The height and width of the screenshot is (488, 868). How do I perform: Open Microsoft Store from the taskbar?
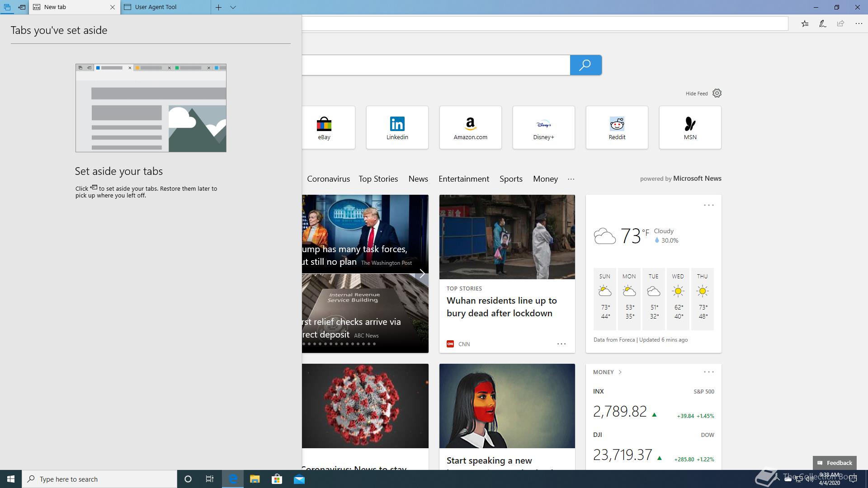[277, 479]
